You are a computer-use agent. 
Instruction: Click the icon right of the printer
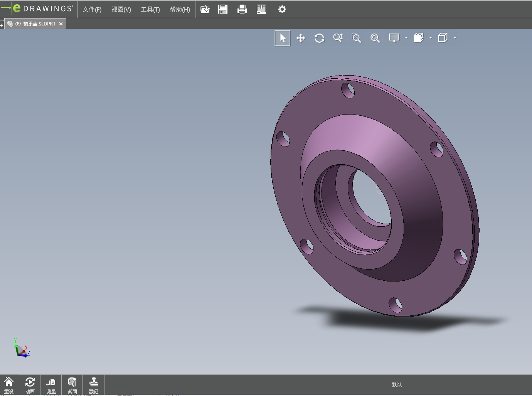click(x=261, y=9)
